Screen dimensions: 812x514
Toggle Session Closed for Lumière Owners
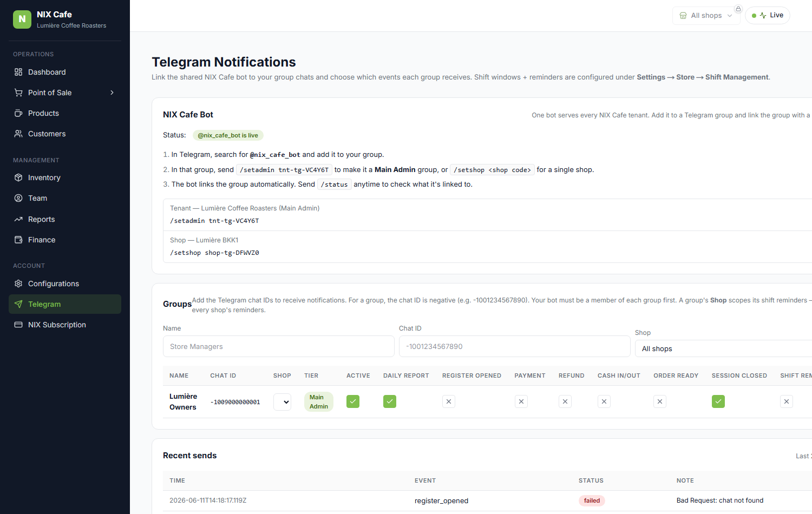coord(718,401)
